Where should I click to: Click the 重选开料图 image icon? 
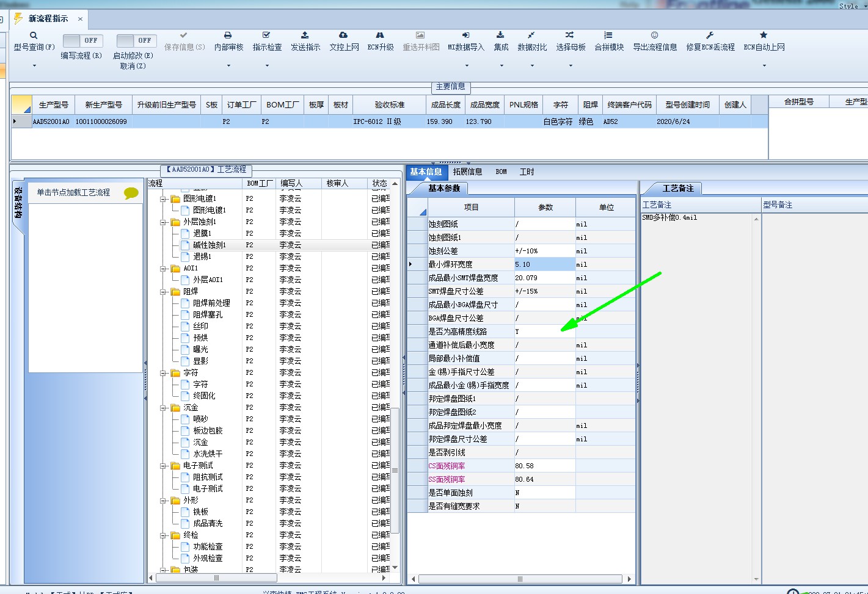click(420, 35)
